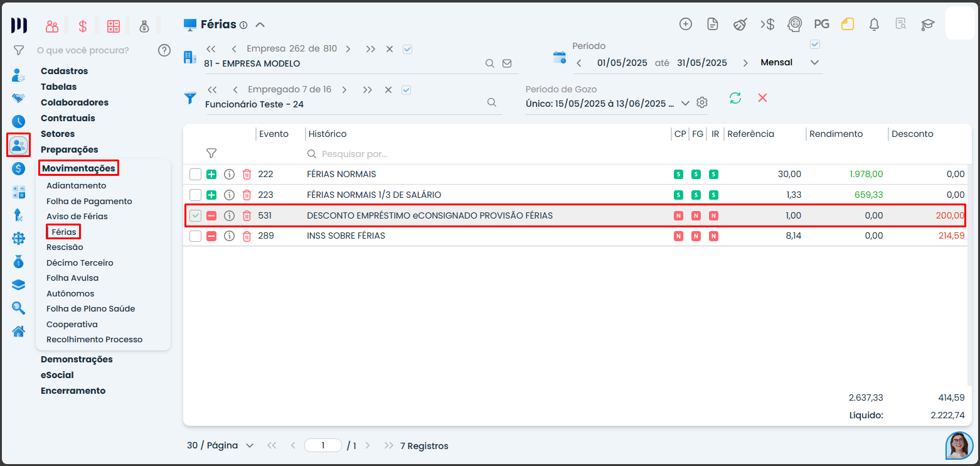Uncheck the event 531 row checkbox
Screen dimensions: 980x466
coord(196,216)
